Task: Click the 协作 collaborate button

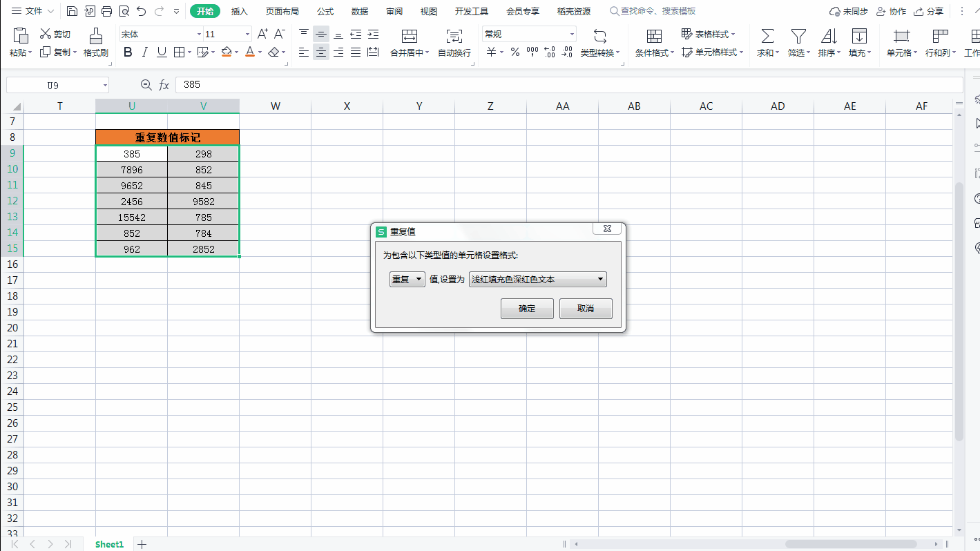Action: tap(891, 11)
